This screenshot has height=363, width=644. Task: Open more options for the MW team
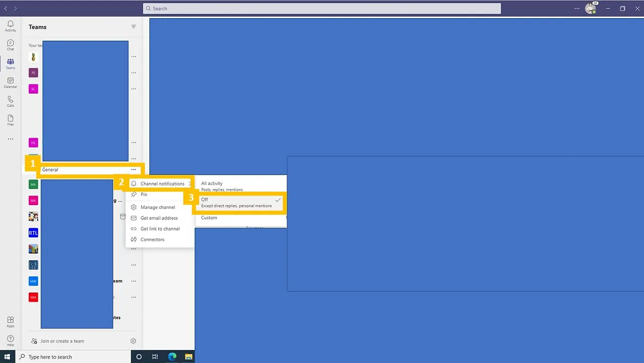[133, 281]
